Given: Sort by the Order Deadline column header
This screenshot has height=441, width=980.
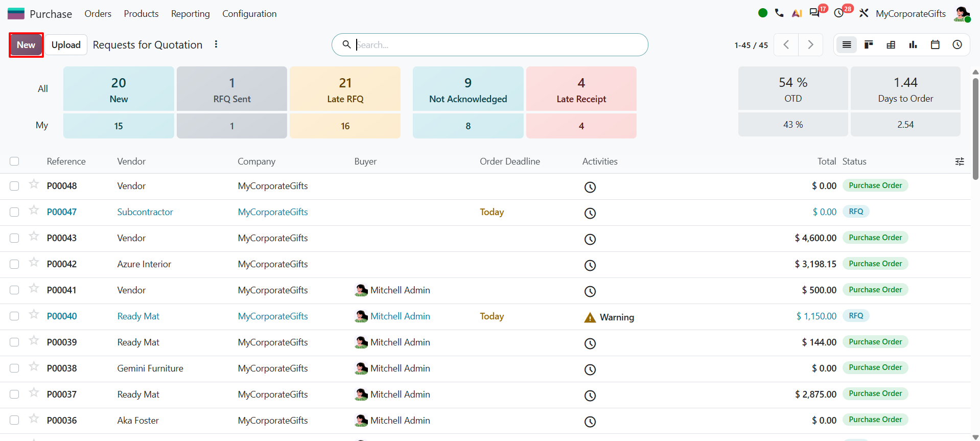Looking at the screenshot, I should tap(509, 161).
